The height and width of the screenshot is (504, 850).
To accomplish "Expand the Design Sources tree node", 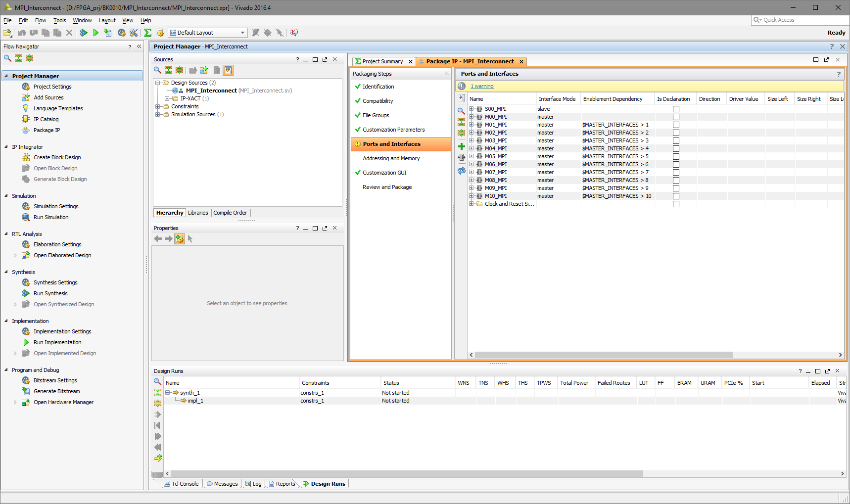I will 157,83.
